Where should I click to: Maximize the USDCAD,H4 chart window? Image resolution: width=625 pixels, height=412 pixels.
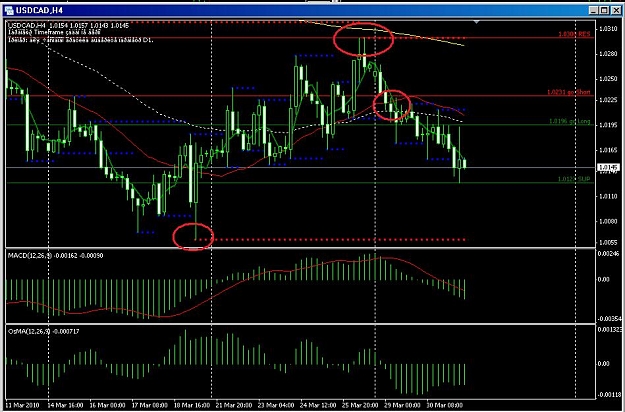click(604, 11)
